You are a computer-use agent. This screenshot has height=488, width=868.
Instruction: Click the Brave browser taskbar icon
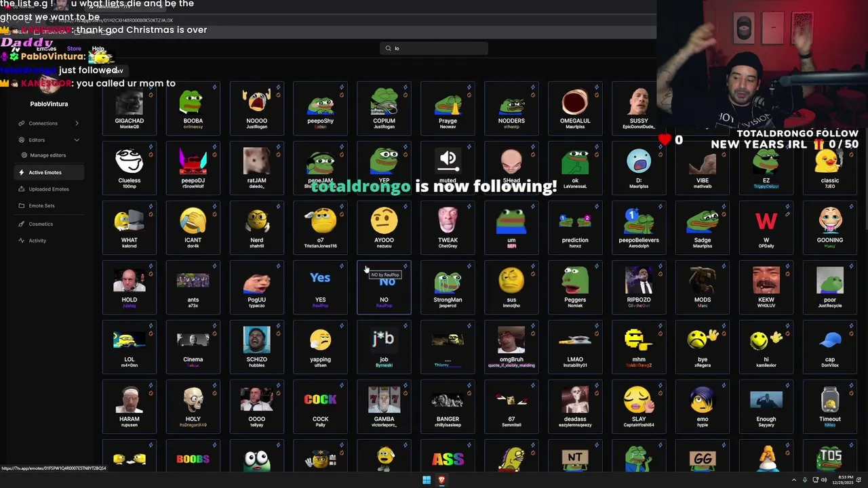coord(441,480)
